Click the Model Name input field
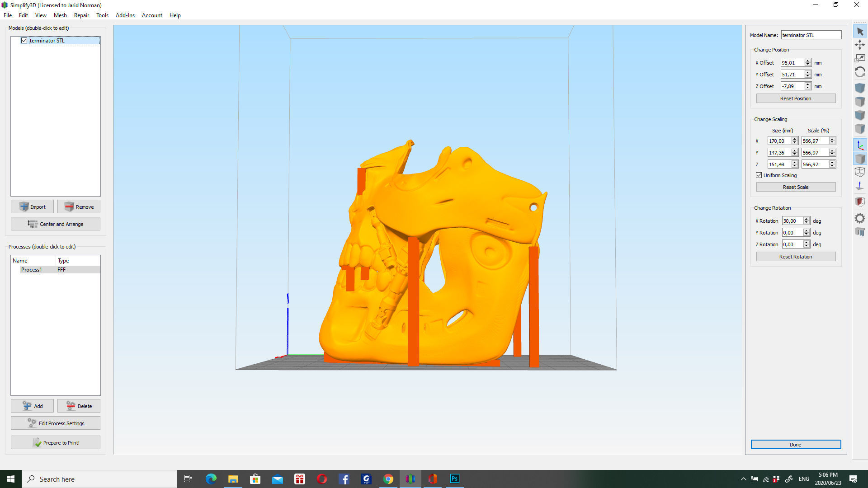 (811, 35)
